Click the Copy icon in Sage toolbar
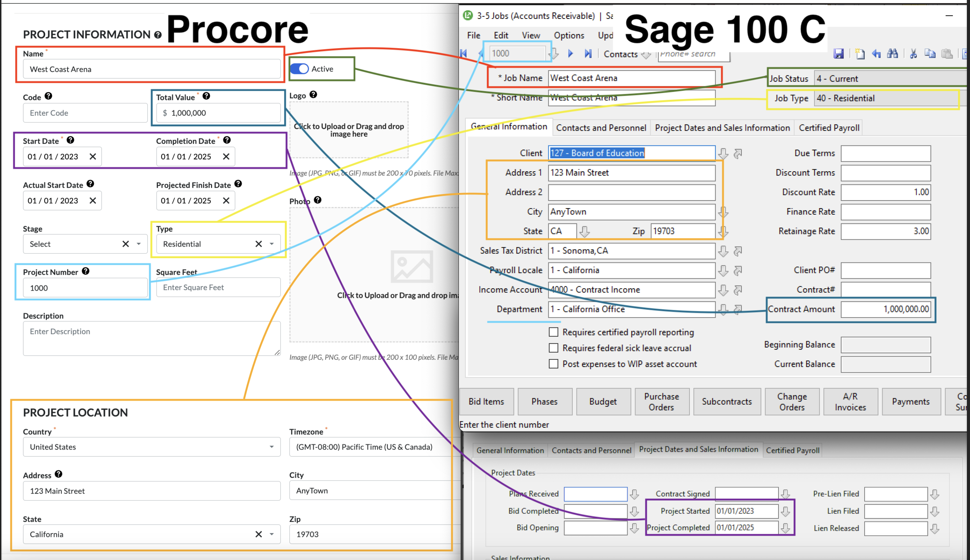 point(930,54)
